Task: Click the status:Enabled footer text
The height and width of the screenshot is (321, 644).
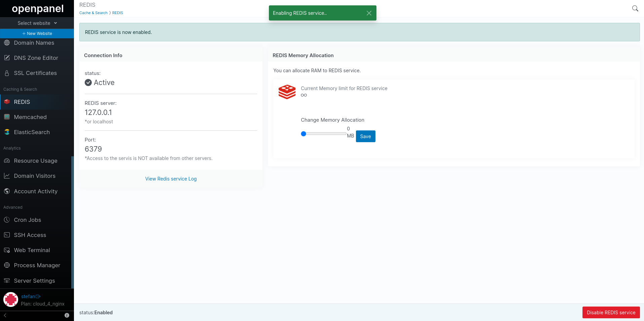Action: pyautogui.click(x=96, y=313)
